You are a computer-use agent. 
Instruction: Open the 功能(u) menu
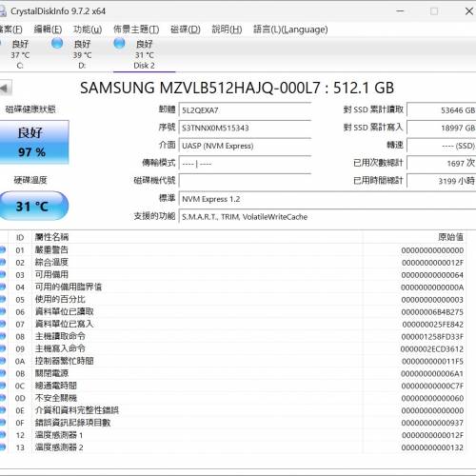click(88, 30)
